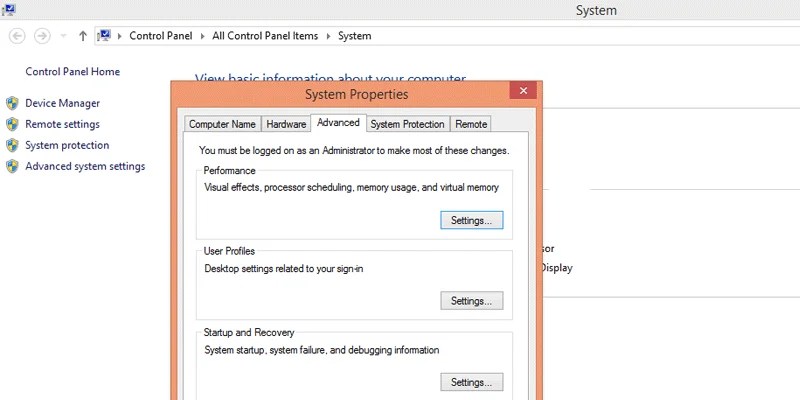
Task: Switch to the Remote tab
Action: click(x=471, y=124)
